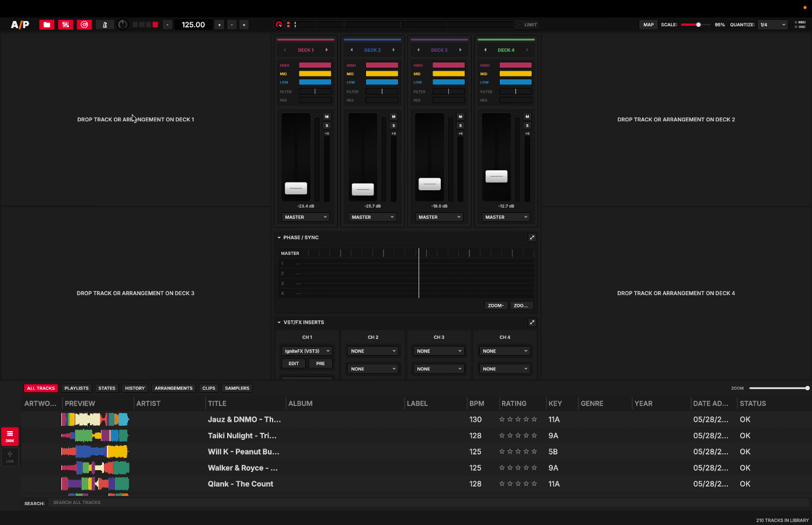812x525 pixels.
Task: Mute Deck 4 with M button
Action: pos(527,117)
